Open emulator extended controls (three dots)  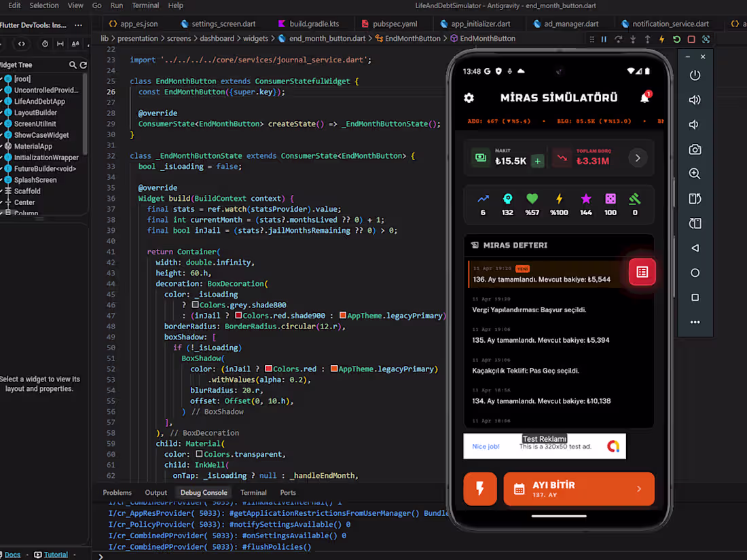point(695,322)
